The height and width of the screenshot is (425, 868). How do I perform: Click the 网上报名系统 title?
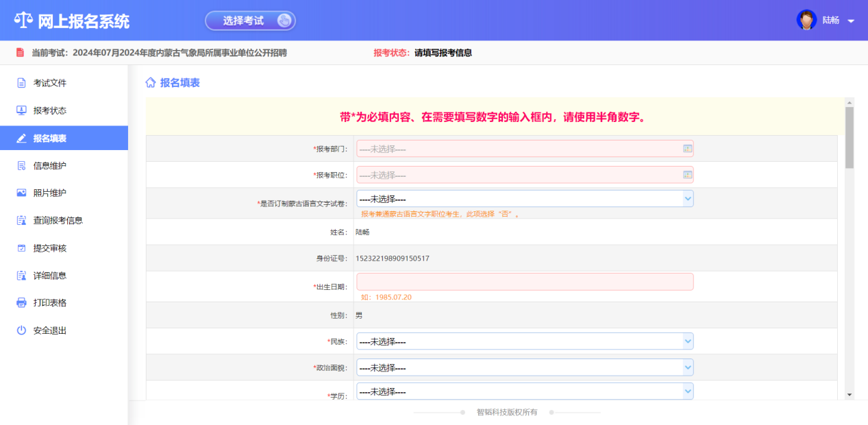tap(84, 21)
